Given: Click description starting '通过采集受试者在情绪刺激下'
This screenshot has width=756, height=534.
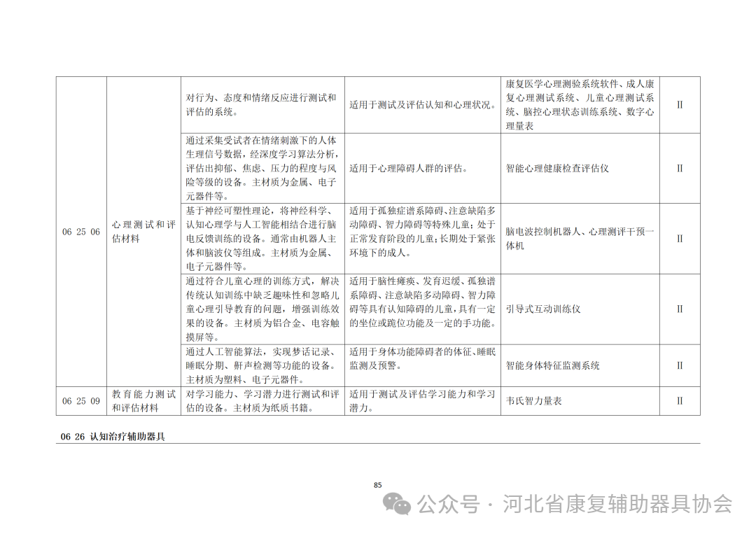Looking at the screenshot, I should [x=262, y=169].
